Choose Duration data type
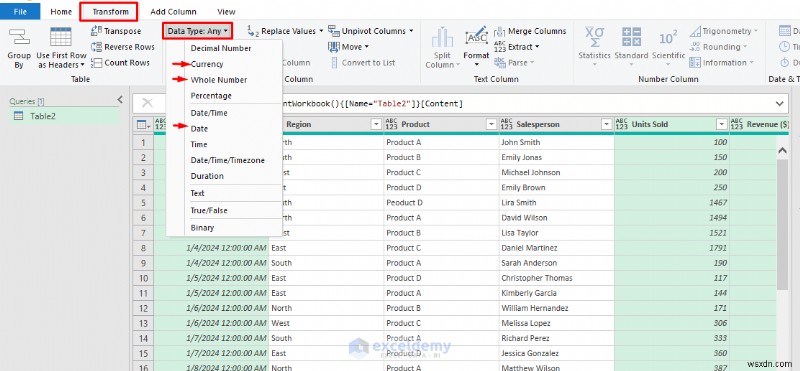This screenshot has height=371, width=800. click(207, 176)
